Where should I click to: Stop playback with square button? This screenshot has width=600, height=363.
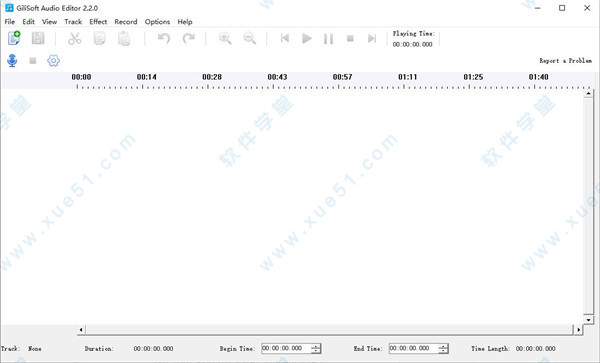pos(350,38)
